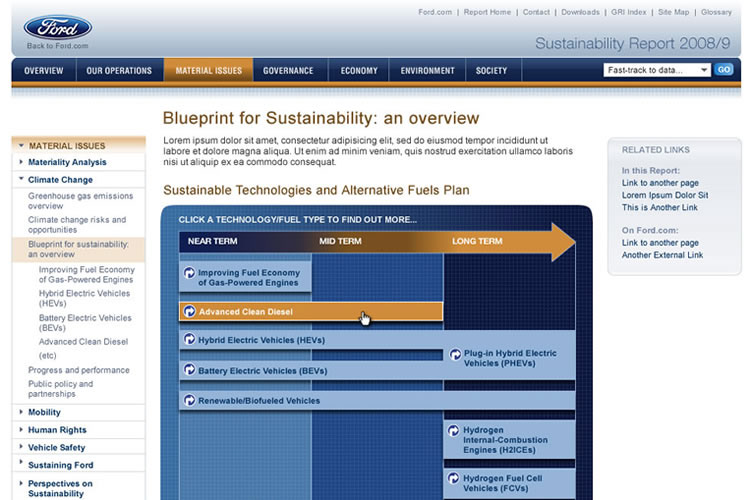Open sidebar Battery Electric Vehicles (BEVs) item
750x500 pixels.
pos(85,322)
